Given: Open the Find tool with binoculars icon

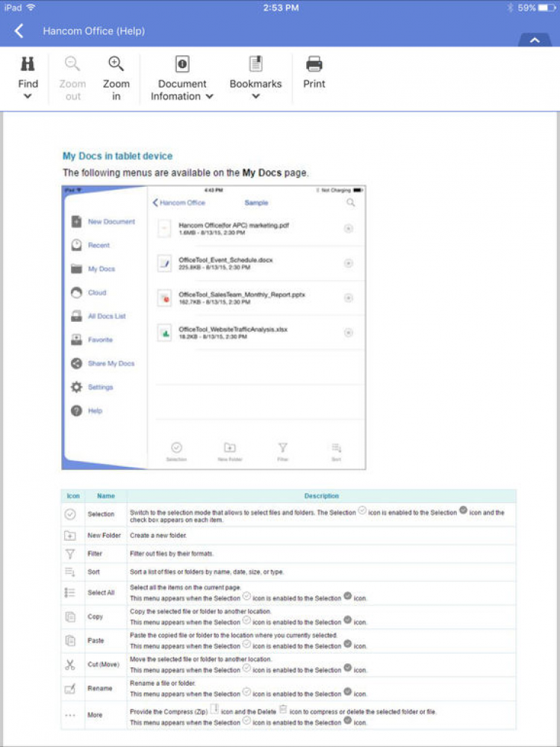Looking at the screenshot, I should [28, 78].
